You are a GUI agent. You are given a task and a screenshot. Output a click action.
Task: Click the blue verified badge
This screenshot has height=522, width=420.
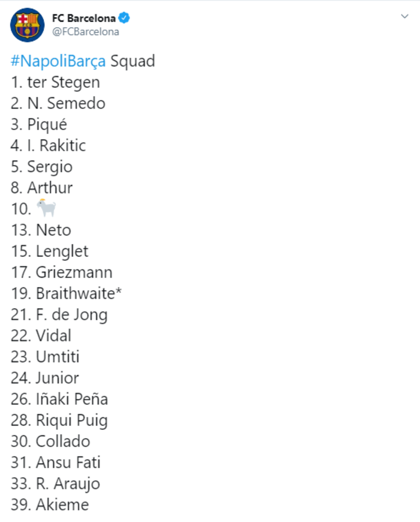[124, 18]
